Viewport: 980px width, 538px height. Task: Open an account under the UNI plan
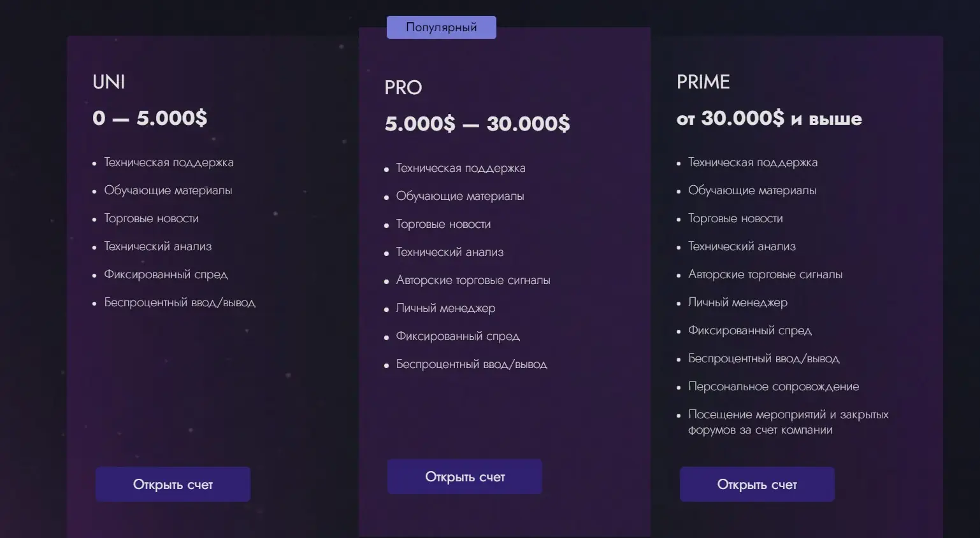tap(173, 484)
